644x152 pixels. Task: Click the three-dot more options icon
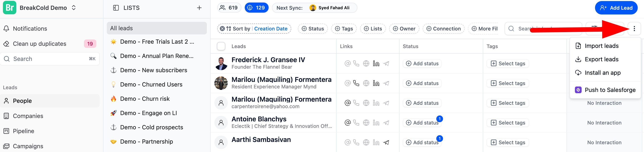click(634, 29)
